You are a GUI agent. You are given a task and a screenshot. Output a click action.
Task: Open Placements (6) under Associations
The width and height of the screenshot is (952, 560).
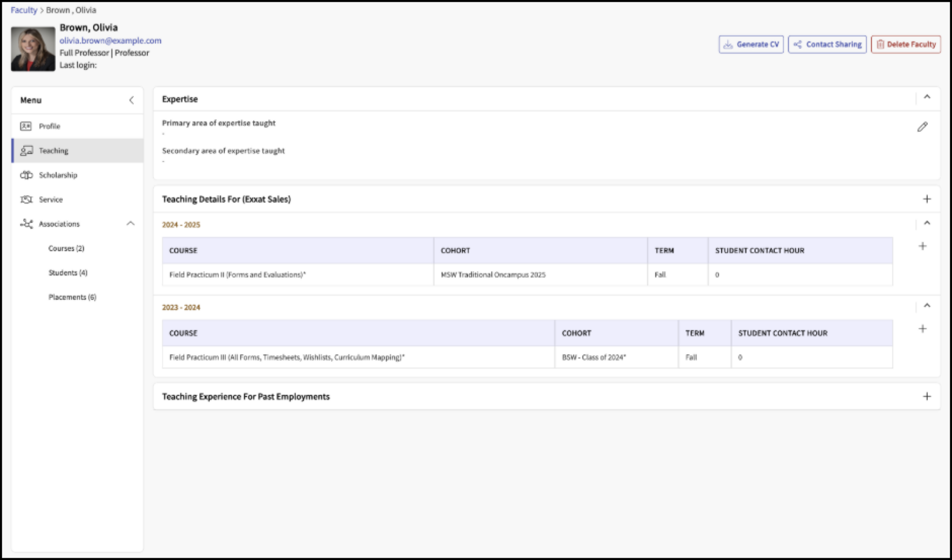[72, 297]
